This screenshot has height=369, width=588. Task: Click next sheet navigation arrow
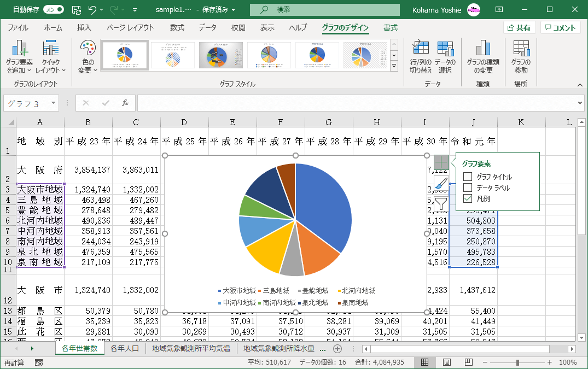[x=32, y=349]
